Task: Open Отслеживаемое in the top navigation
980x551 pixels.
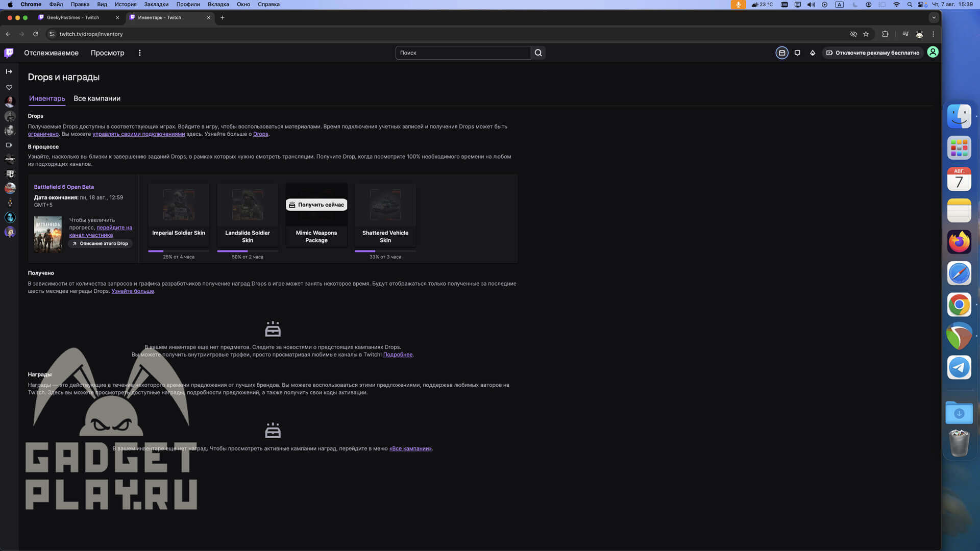Action: 51,53
